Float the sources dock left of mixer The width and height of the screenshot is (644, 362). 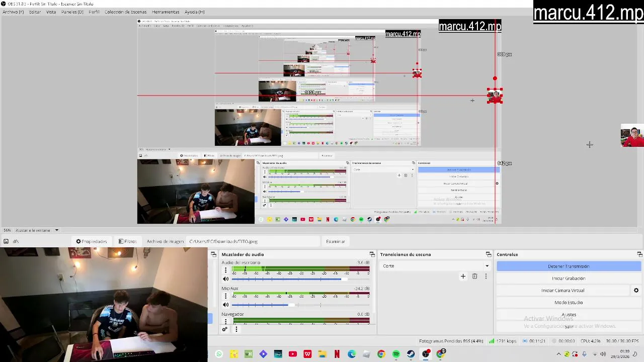(x=213, y=254)
